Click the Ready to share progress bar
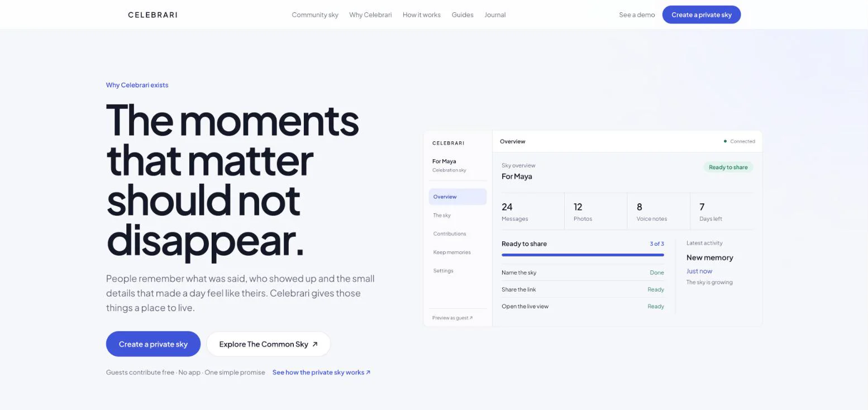 coord(583,255)
